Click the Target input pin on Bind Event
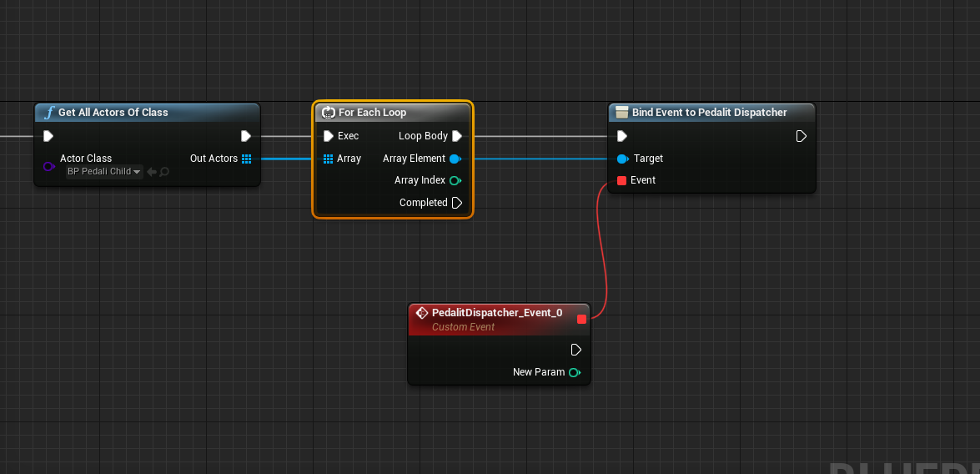 point(622,159)
